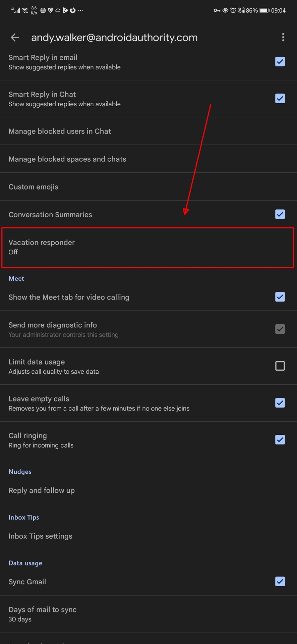Viewport: 297px width, 644px height.
Task: Tap 'Ring for incoming calls' text
Action: (41, 445)
